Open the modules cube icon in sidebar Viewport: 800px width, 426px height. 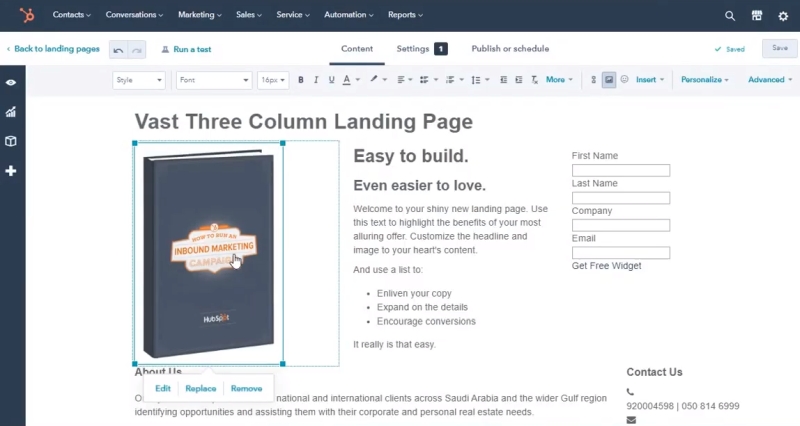point(11,141)
